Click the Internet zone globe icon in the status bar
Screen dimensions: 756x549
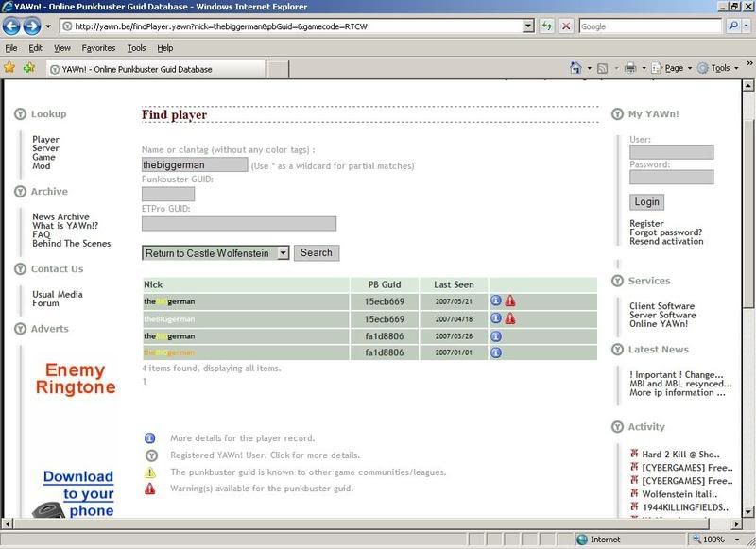click(582, 540)
